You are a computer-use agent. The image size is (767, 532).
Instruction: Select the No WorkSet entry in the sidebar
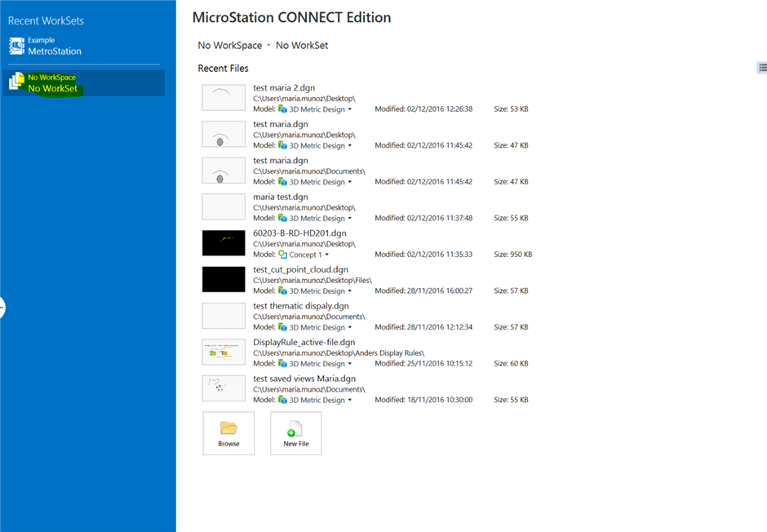click(x=84, y=82)
